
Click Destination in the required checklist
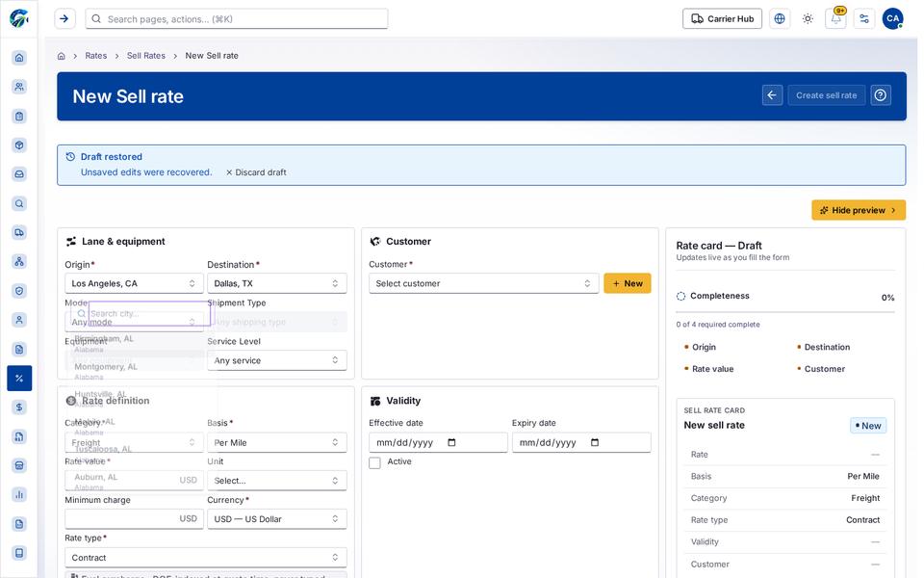(x=827, y=348)
